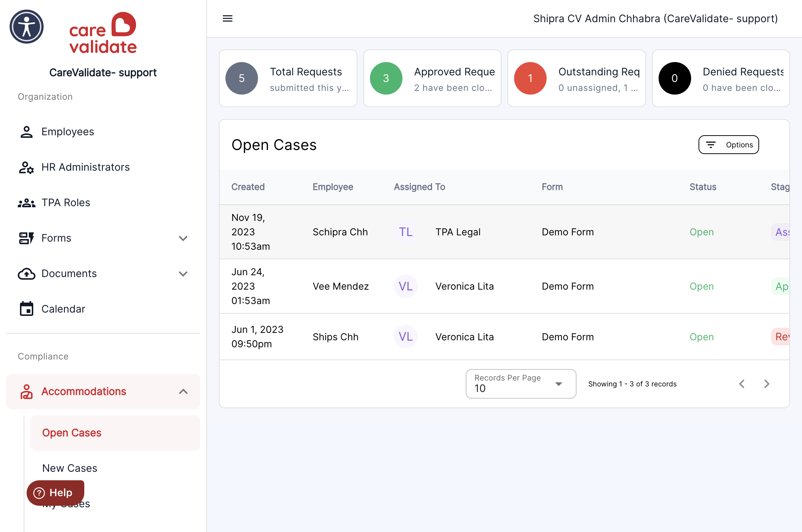Image resolution: width=802 pixels, height=532 pixels.
Task: Expand the Documents submenu chevron
Action: tap(183, 274)
